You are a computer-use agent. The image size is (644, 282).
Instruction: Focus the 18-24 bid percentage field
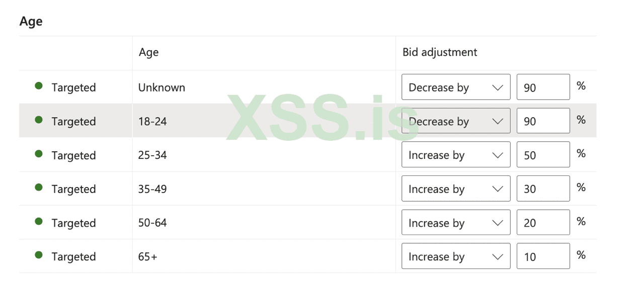click(543, 121)
